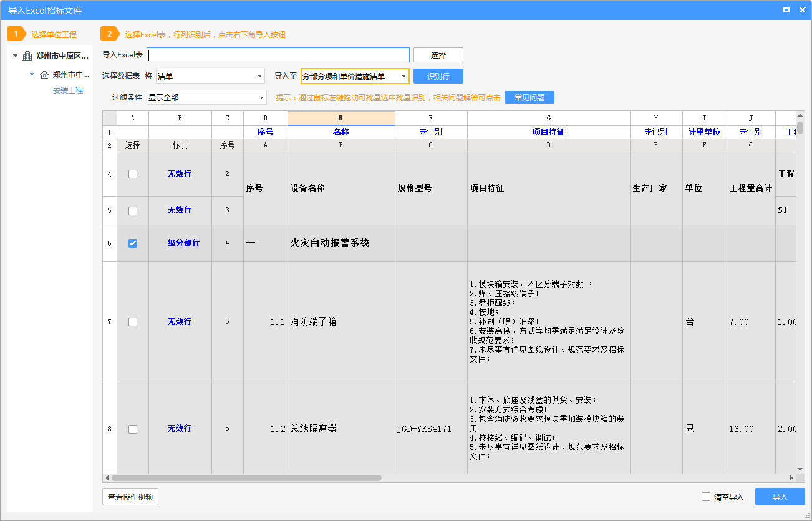Click step 1 选择单位工程 label
Image resolution: width=812 pixels, height=521 pixels.
[54, 34]
